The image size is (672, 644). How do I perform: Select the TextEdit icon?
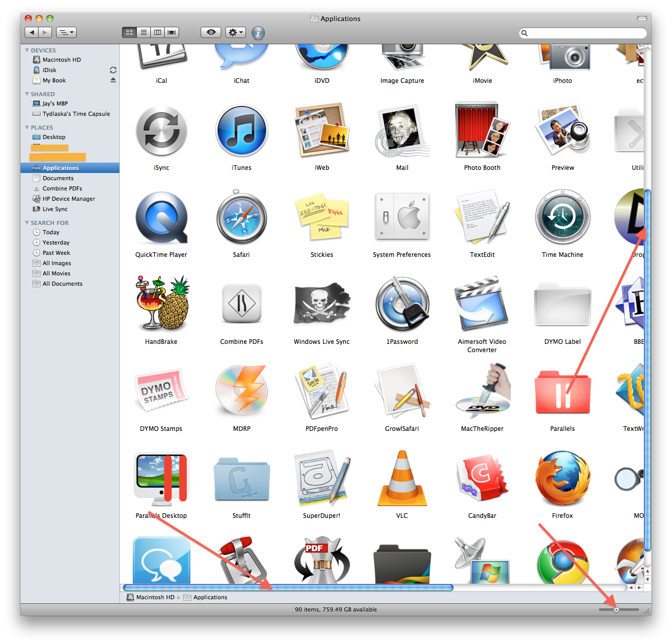(482, 217)
